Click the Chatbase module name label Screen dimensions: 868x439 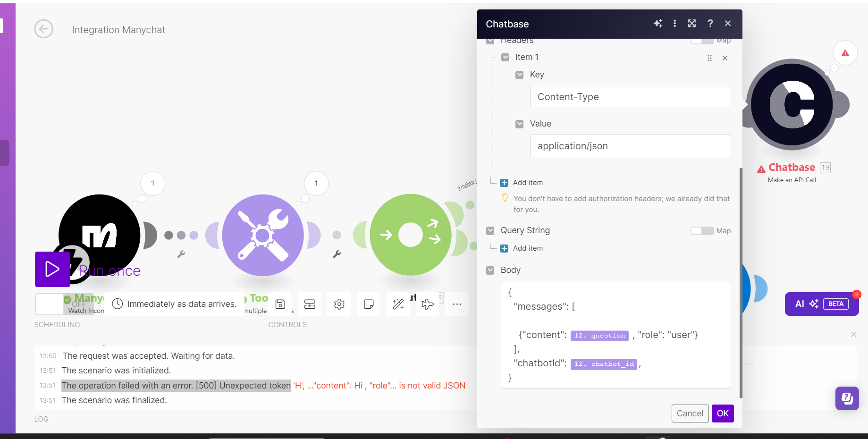click(x=792, y=168)
